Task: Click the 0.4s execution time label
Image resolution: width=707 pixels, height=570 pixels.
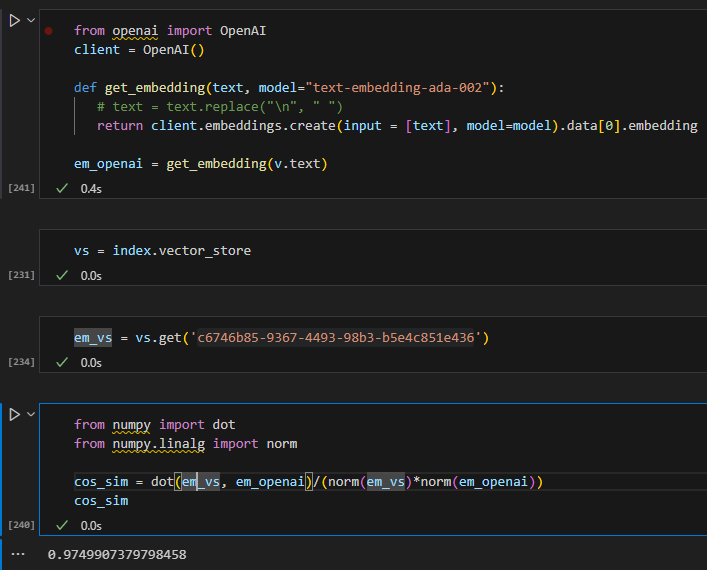Action: 92,188
